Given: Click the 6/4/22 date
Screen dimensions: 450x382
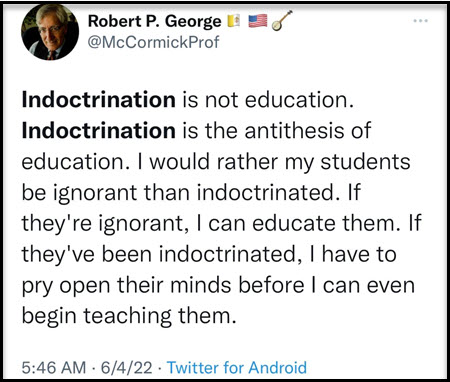Looking at the screenshot, I should 127,367.
